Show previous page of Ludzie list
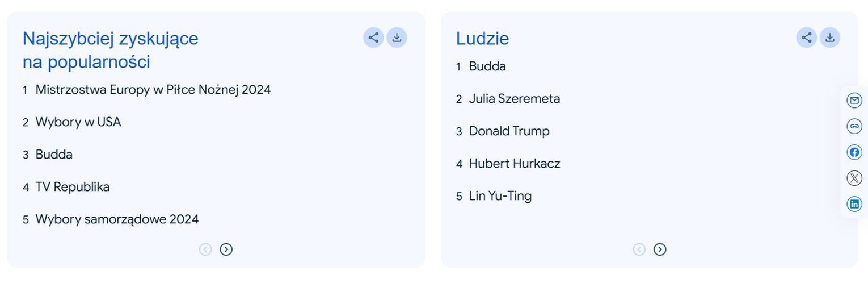The height and width of the screenshot is (283, 868). click(x=639, y=249)
